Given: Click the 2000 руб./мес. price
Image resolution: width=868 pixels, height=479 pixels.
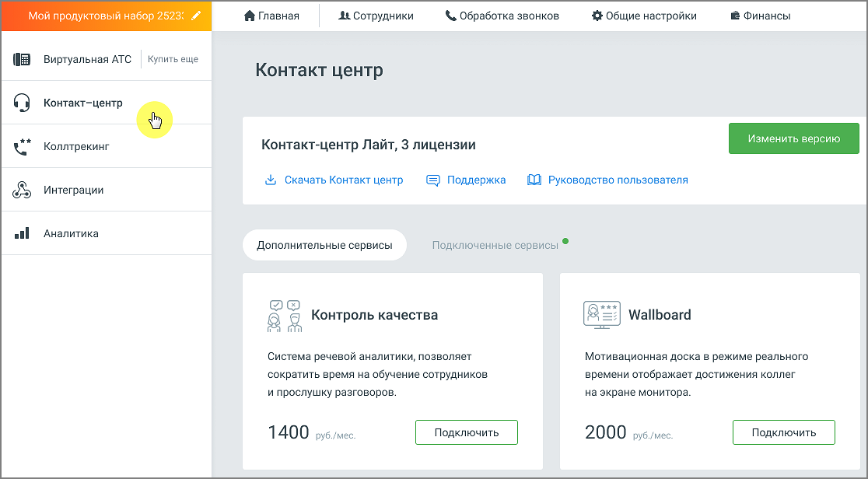Looking at the screenshot, I should pyautogui.click(x=628, y=432).
